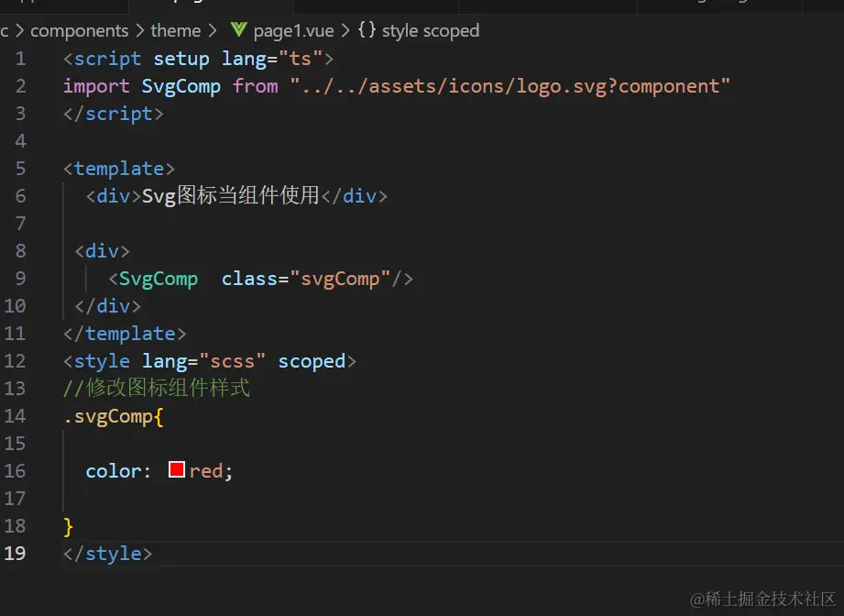The width and height of the screenshot is (844, 616).
Task: Click the lang="scss" attribute
Action: [x=204, y=361]
